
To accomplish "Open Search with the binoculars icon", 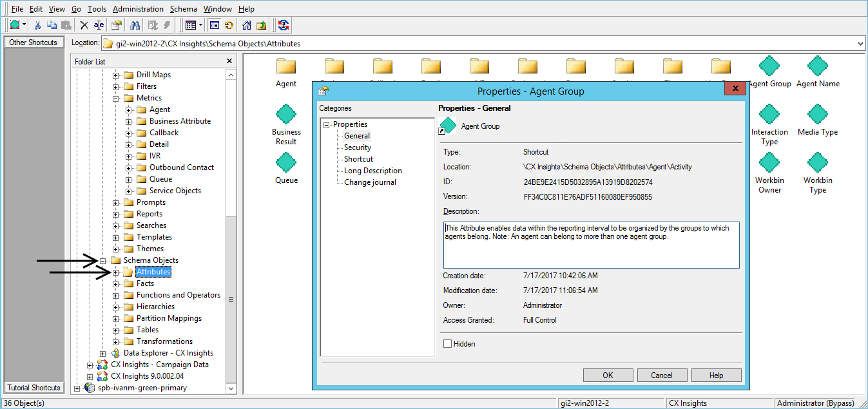I will [x=135, y=25].
